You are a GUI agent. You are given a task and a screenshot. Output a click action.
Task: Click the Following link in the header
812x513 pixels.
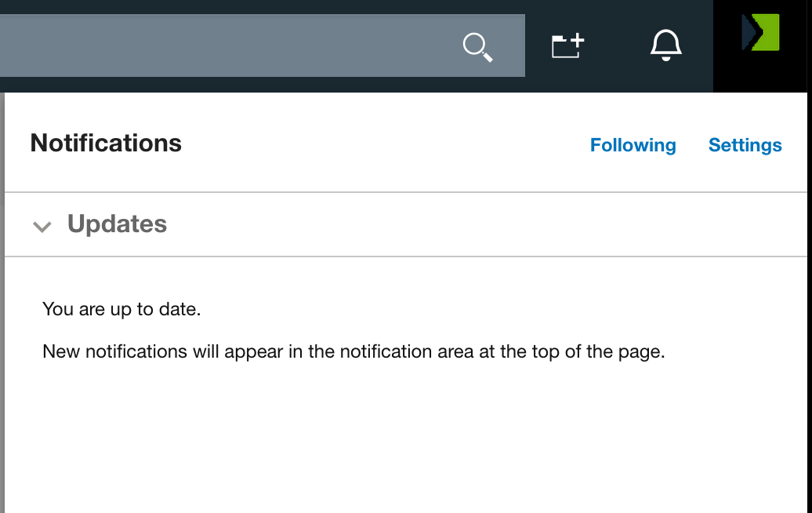[633, 145]
